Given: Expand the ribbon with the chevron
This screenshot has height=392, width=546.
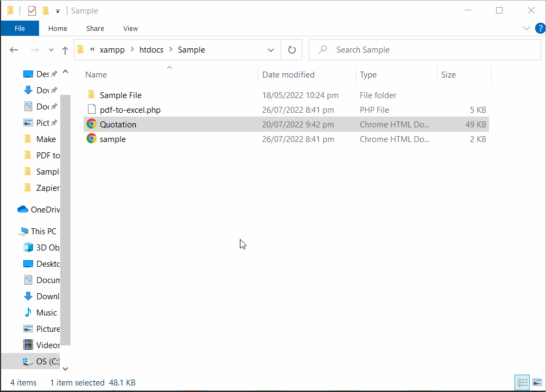Looking at the screenshot, I should pos(526,28).
